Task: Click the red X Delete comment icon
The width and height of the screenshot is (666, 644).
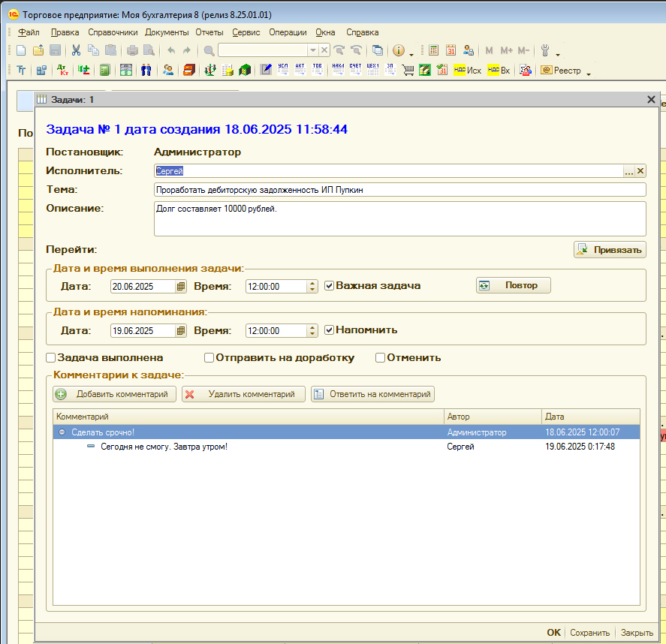Action: (x=190, y=394)
